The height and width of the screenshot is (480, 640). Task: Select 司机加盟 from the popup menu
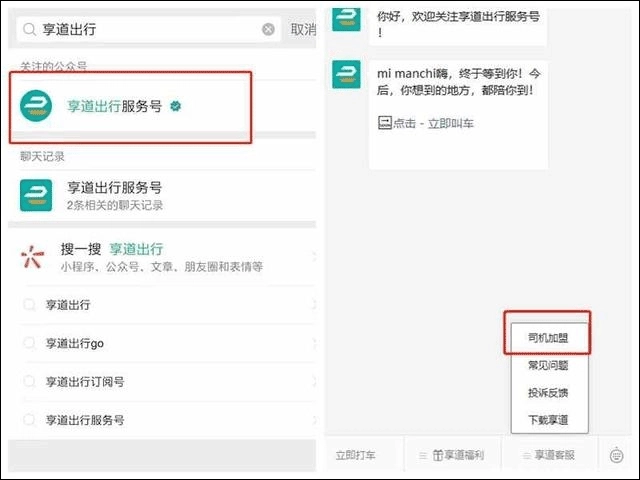[547, 337]
